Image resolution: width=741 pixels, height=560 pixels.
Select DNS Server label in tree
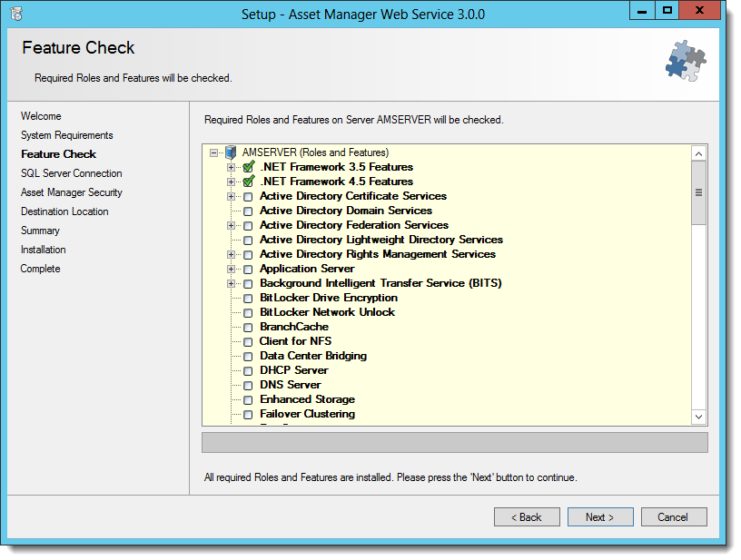click(x=291, y=385)
